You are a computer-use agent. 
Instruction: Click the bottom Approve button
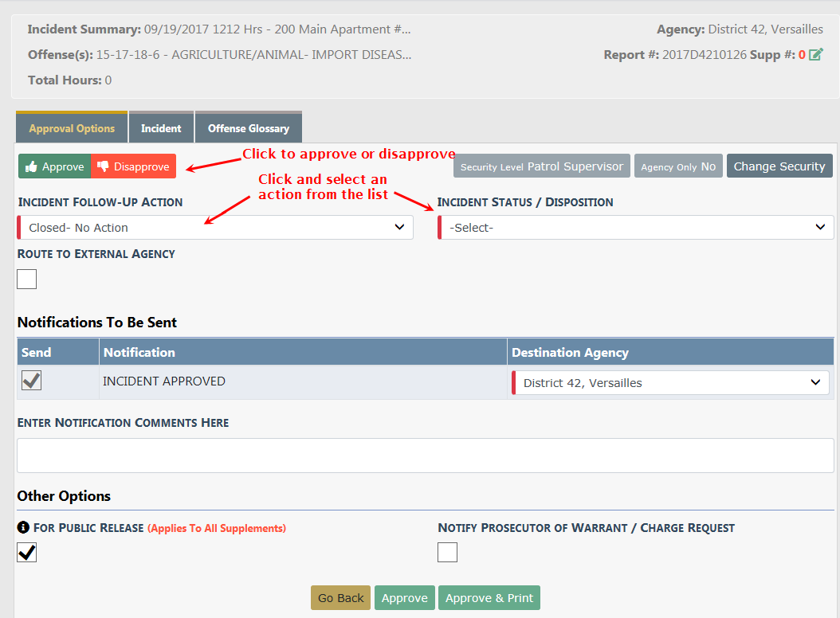[404, 598]
